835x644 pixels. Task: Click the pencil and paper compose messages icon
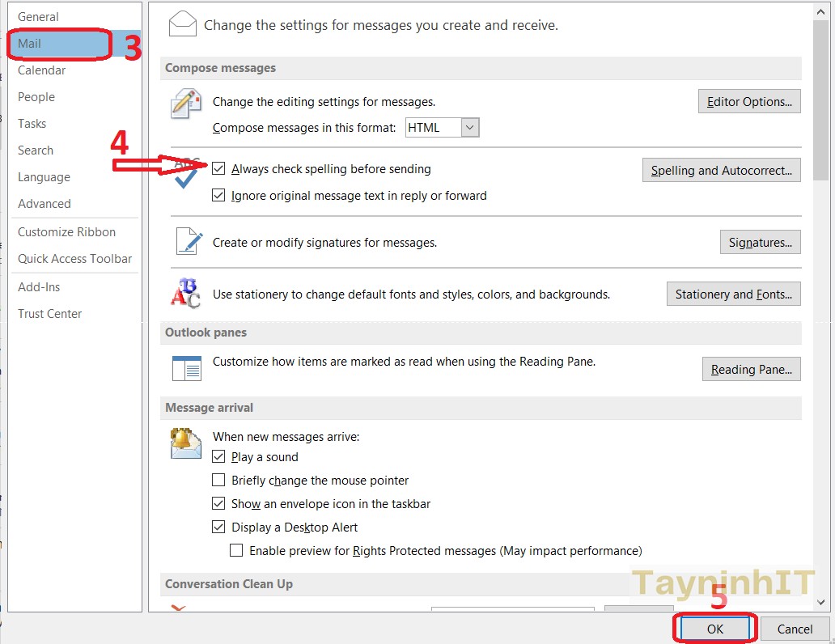point(186,104)
